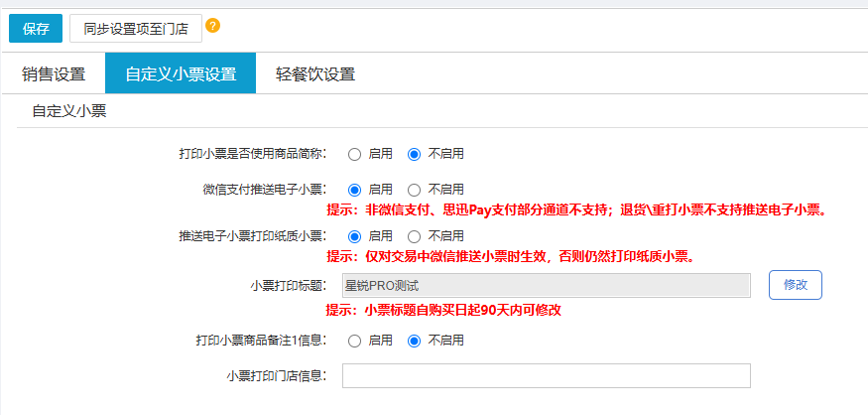Screen dimensions: 868x415
Task: Click the hint 仅对交易中微信推送小票时生效
Action: pos(511,257)
